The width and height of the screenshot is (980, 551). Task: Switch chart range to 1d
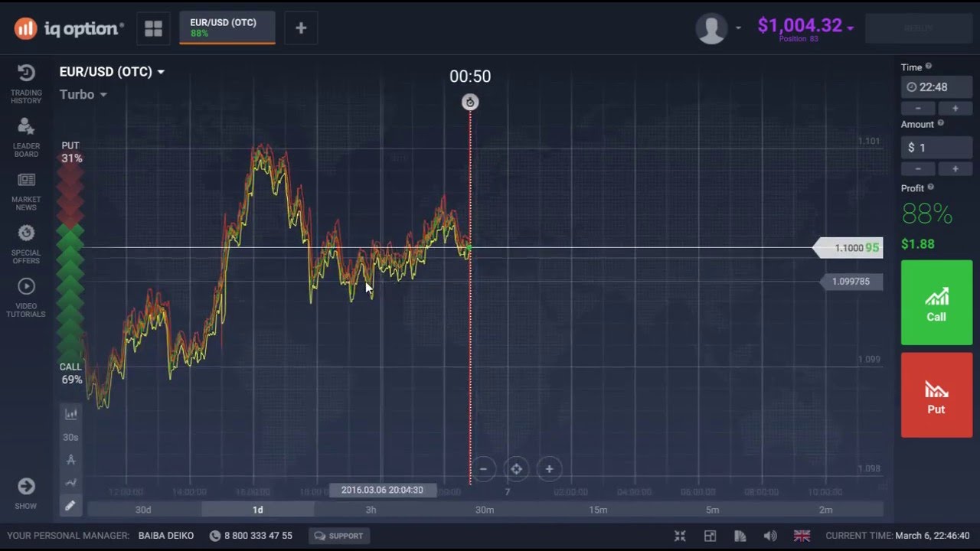point(258,510)
